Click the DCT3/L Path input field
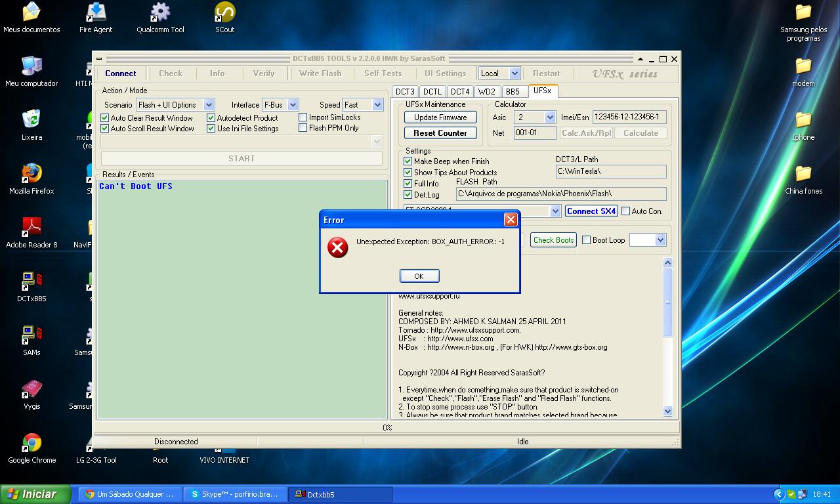The height and width of the screenshot is (504, 840). pos(611,172)
